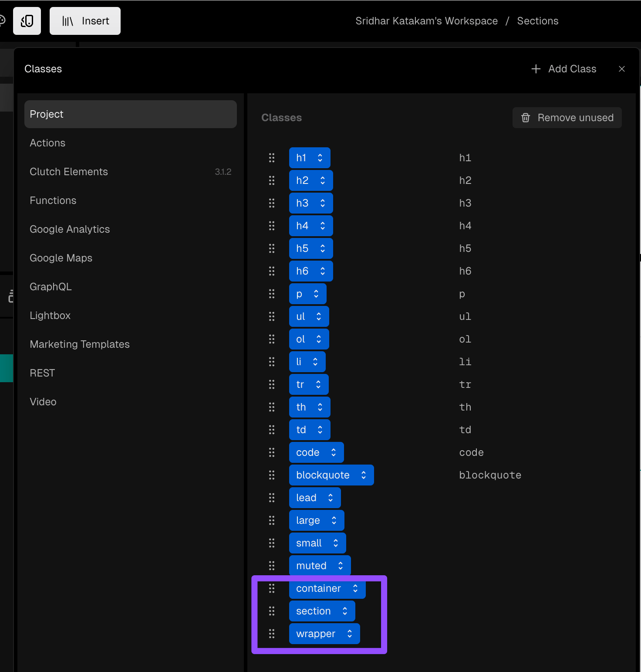
Task: Click the Clutch logo button in top bar
Action: pos(27,21)
